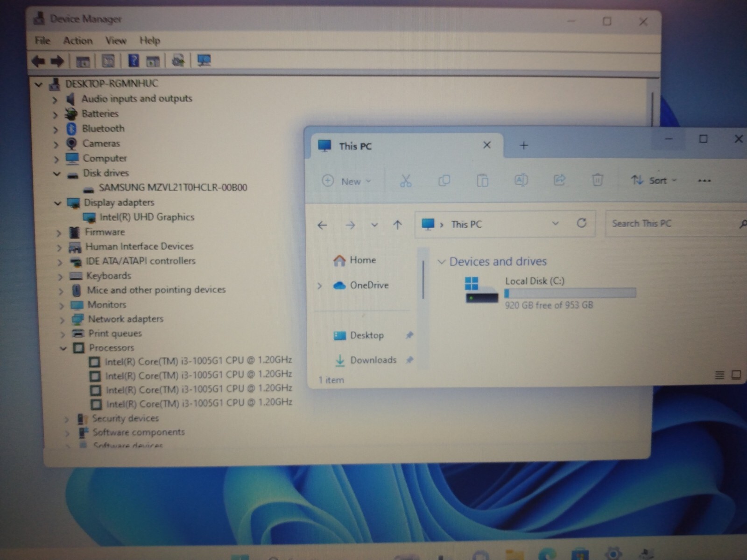Open recent locations dropdown chevron
Viewport: 747px width, 560px height.
click(x=374, y=225)
